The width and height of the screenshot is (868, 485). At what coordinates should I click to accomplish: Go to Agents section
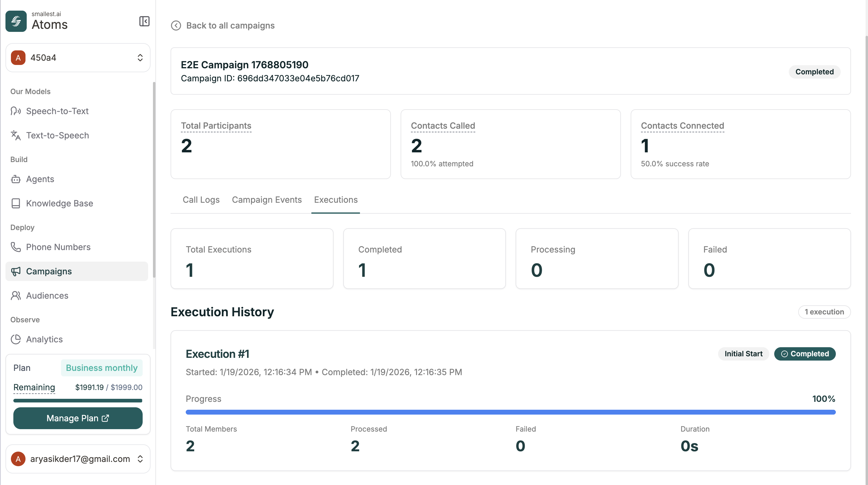pos(40,179)
